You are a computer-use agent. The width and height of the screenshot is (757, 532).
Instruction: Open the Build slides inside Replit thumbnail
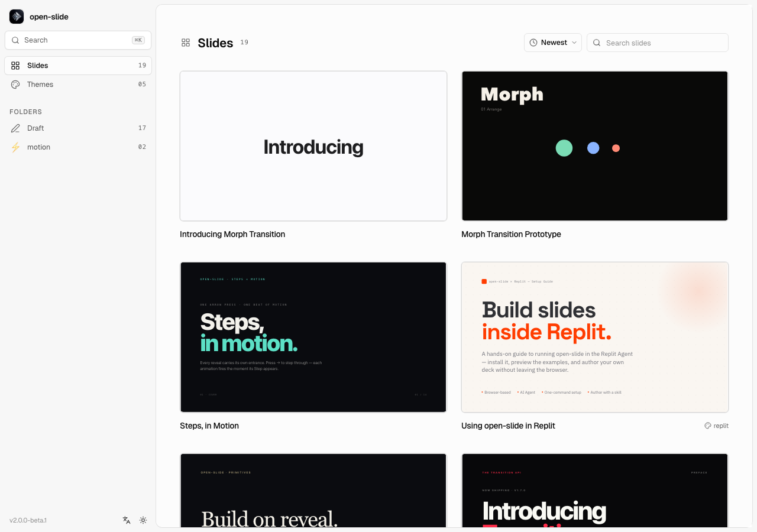point(595,337)
